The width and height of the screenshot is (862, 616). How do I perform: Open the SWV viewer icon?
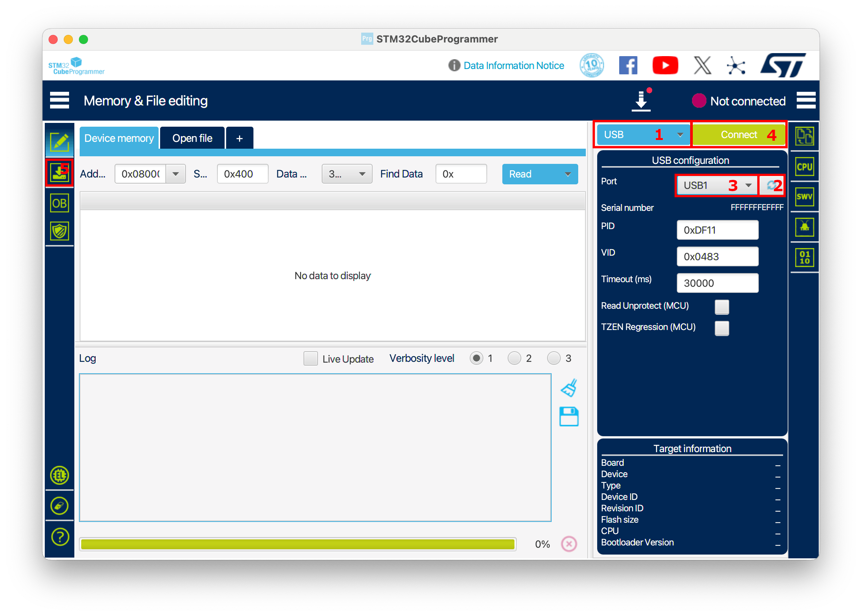[x=804, y=196]
